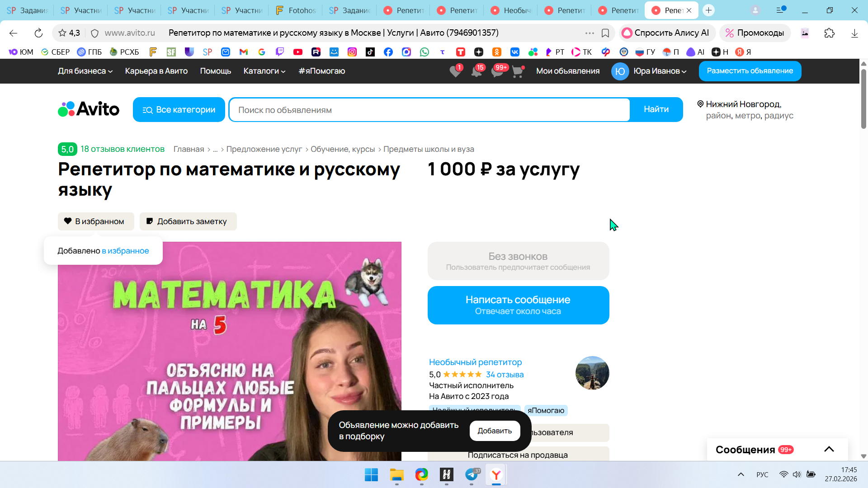Switch to the Fotohos browser tab
Viewport: 868px width, 488px height.
pos(296,10)
